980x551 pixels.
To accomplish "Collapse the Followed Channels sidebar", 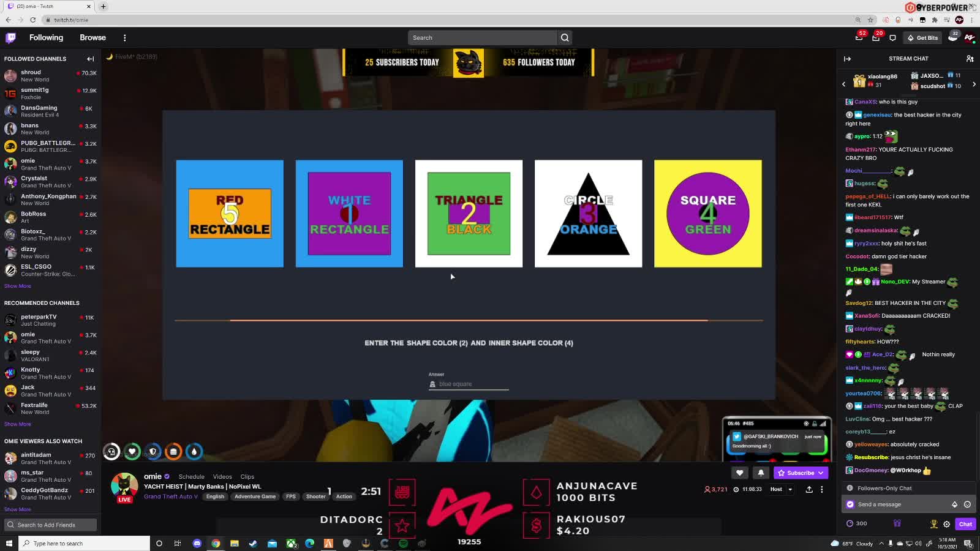I will [91, 59].
